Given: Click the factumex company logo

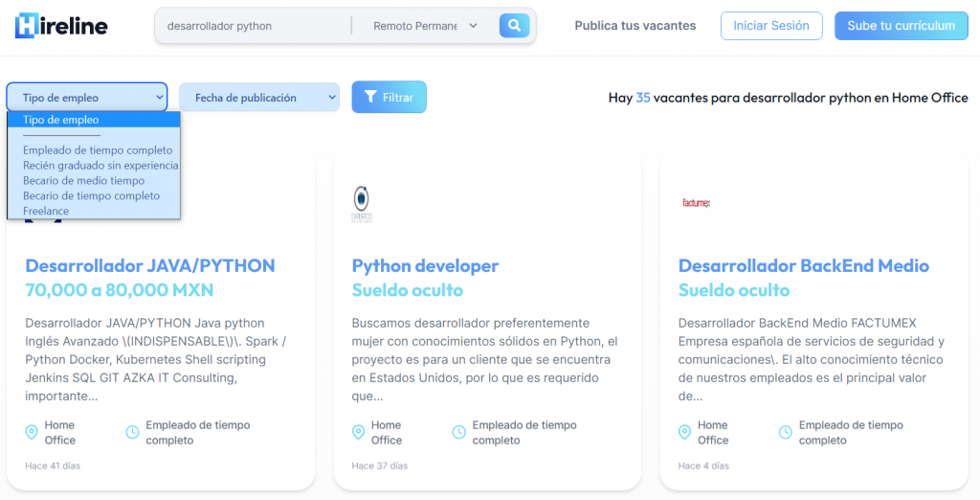Looking at the screenshot, I should pyautogui.click(x=697, y=203).
